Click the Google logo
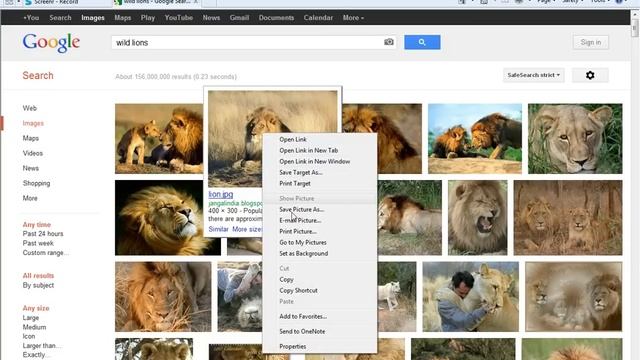Viewport: 640px width, 360px height. [51, 43]
